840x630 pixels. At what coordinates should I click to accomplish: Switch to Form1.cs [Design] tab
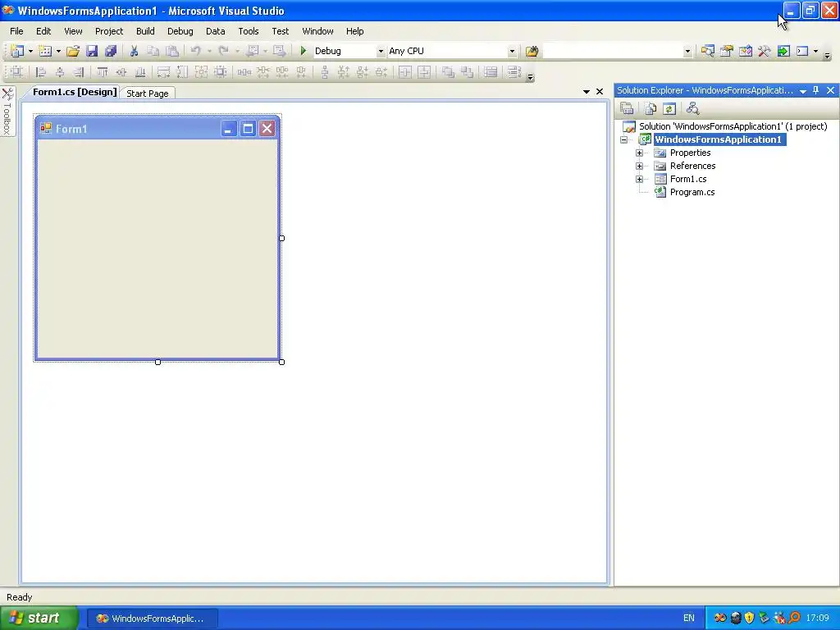pyautogui.click(x=75, y=92)
